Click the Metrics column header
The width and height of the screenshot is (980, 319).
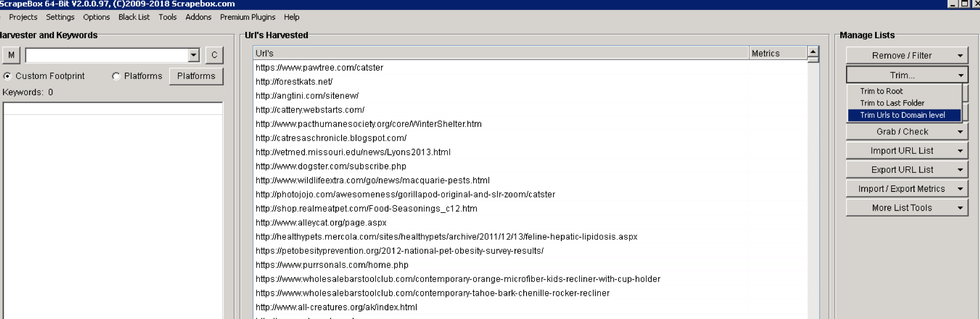click(x=778, y=53)
